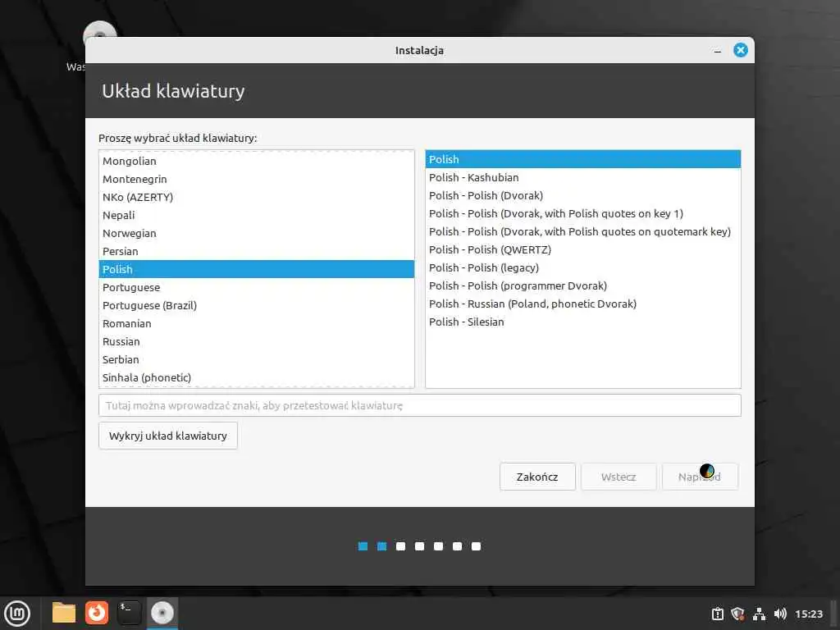Open the 15:23 clock calendar
This screenshot has height=630, width=840.
808,614
